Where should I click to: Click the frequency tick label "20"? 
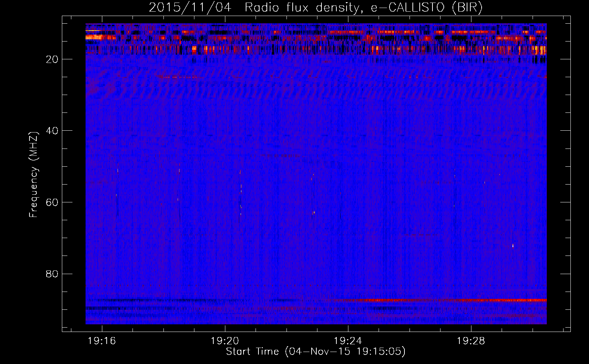click(52, 59)
